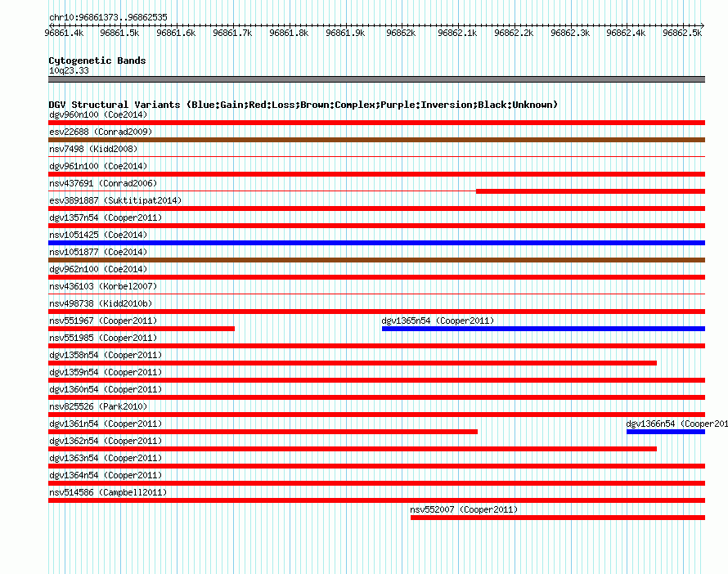
Task: Open nsv1051425 (Coe2014) label
Action: tap(98, 235)
